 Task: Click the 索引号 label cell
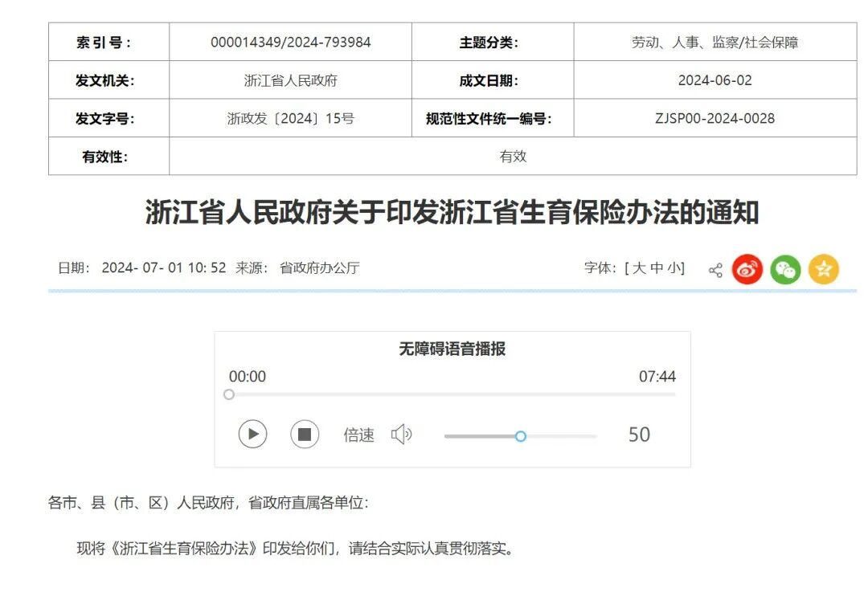(x=109, y=42)
